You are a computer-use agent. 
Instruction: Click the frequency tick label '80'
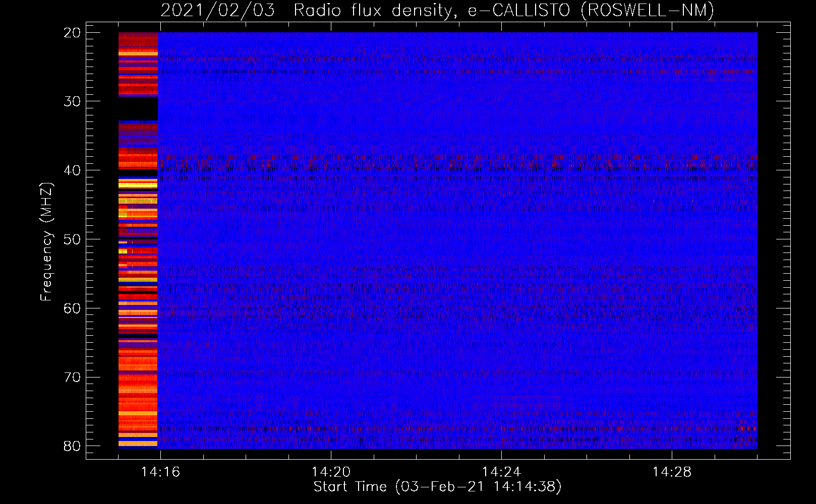pos(72,446)
